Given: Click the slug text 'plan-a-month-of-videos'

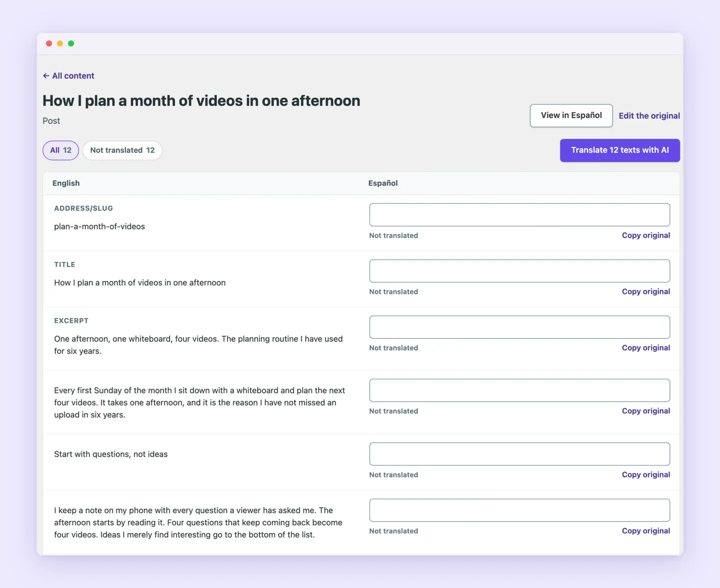Looking at the screenshot, I should pyautogui.click(x=99, y=226).
